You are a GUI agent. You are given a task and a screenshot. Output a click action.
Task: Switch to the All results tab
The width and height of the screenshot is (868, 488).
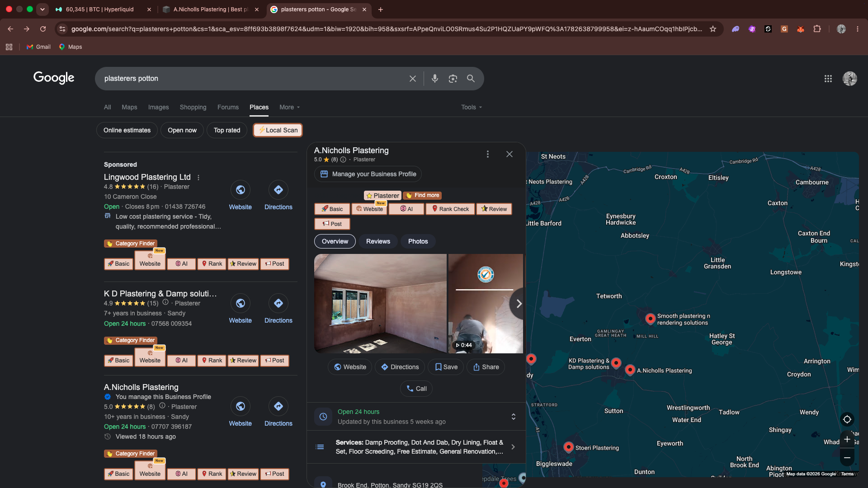107,107
